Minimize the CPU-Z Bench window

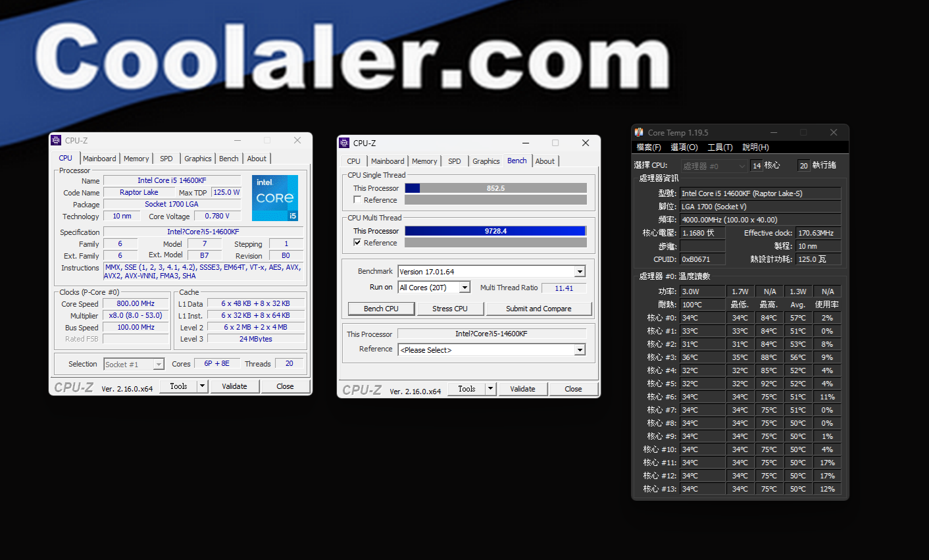tap(526, 143)
